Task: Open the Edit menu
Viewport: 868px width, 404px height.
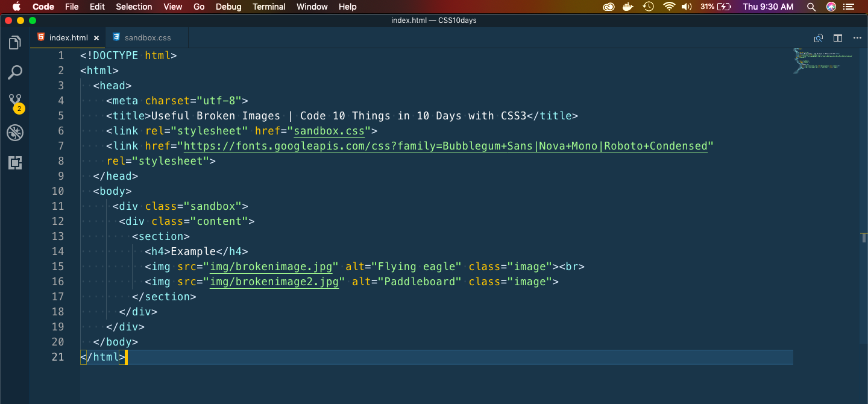Action: [x=97, y=7]
